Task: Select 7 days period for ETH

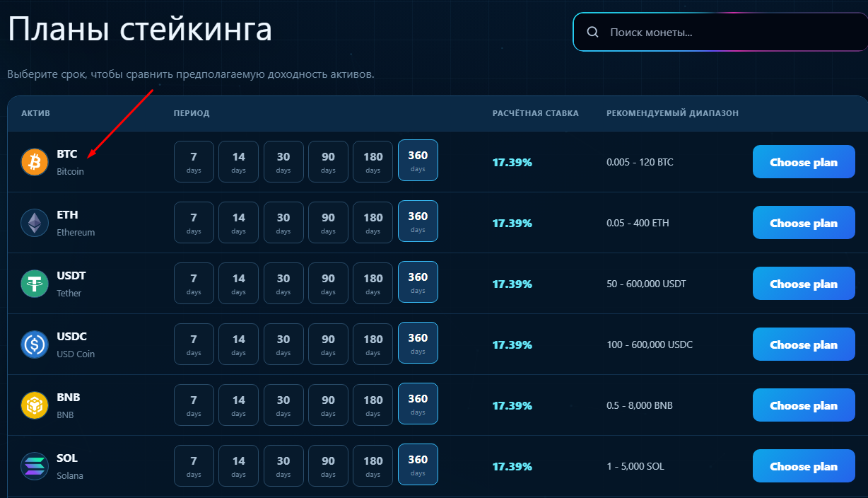Action: pyautogui.click(x=194, y=223)
